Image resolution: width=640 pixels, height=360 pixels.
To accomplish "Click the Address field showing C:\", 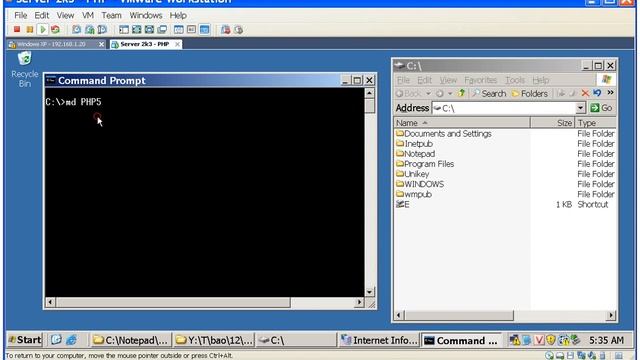I will (x=504, y=108).
